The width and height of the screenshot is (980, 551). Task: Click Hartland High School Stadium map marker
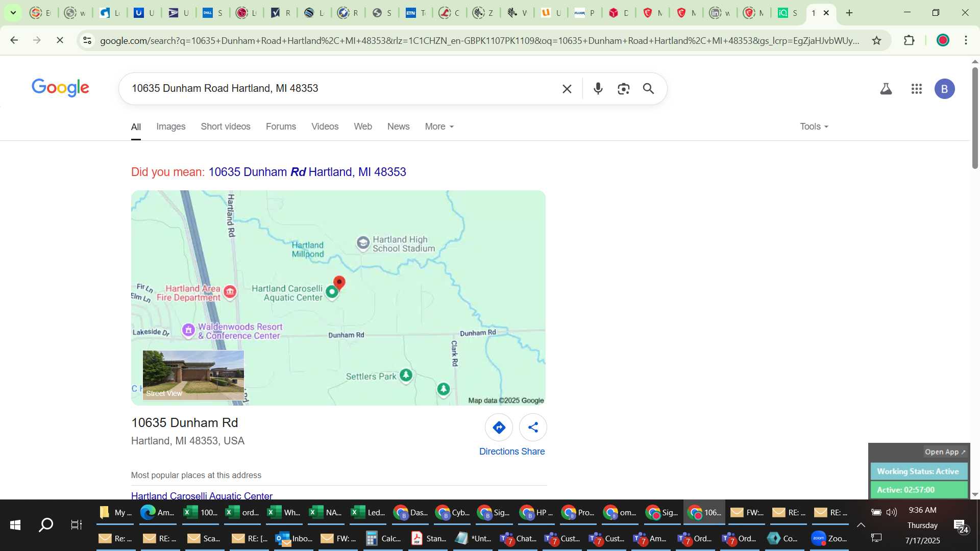tap(363, 243)
